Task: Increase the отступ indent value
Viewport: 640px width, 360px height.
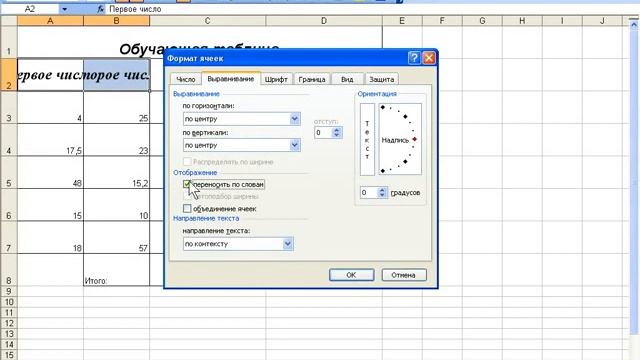Action: tap(336, 130)
